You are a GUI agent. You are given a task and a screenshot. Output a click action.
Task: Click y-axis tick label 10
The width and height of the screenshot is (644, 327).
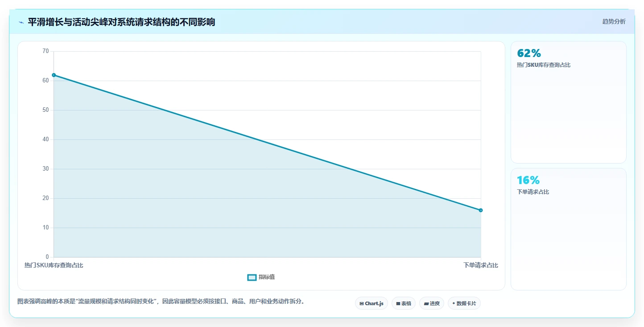pos(45,228)
